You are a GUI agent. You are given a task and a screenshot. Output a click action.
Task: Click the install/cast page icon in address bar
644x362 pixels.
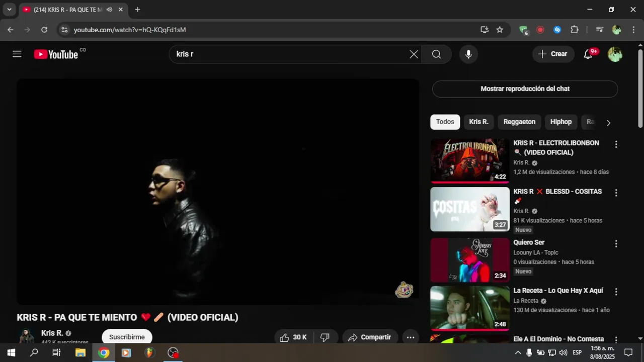pyautogui.click(x=485, y=30)
